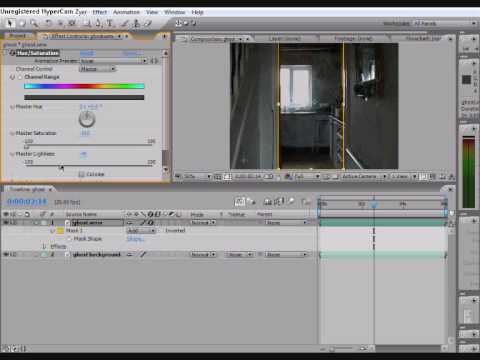The height and width of the screenshot is (360, 480).
Task: Open the Window menu
Action: coord(175,12)
